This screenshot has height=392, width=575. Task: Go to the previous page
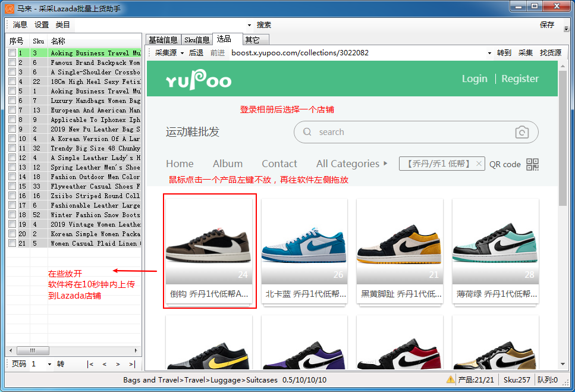(x=105, y=364)
